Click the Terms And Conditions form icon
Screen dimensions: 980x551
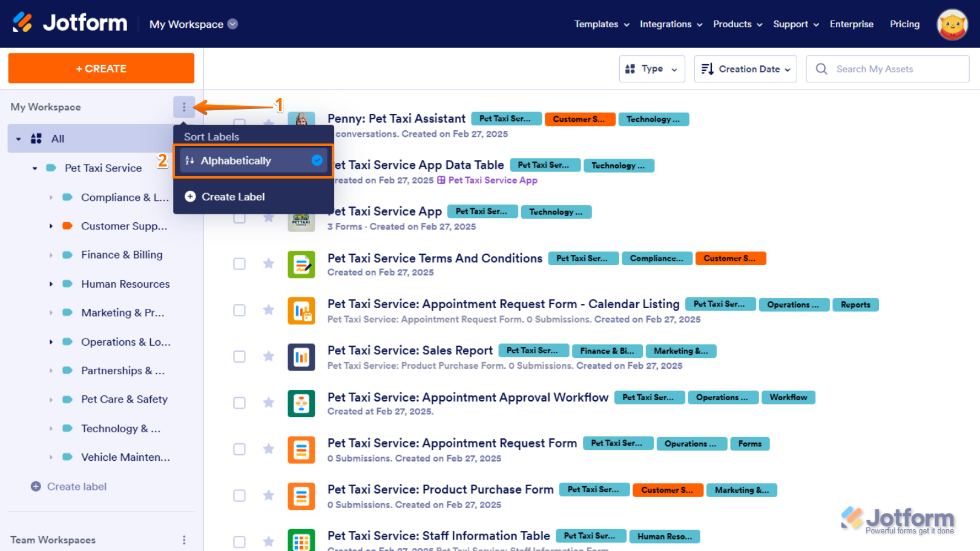(301, 264)
